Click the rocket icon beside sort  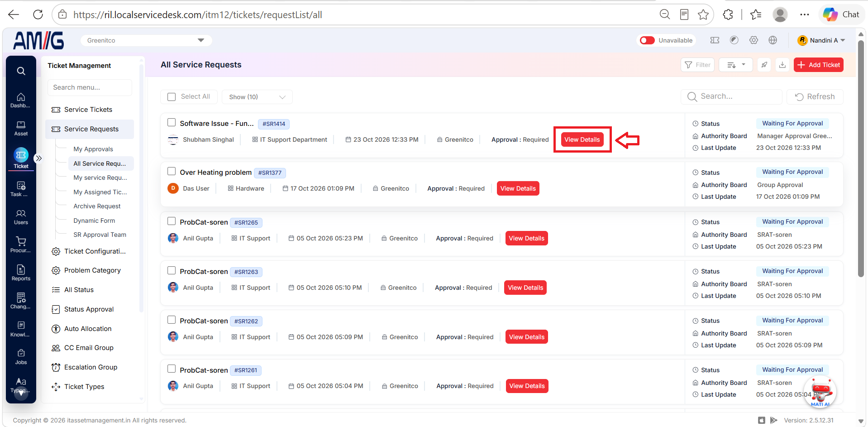point(764,65)
